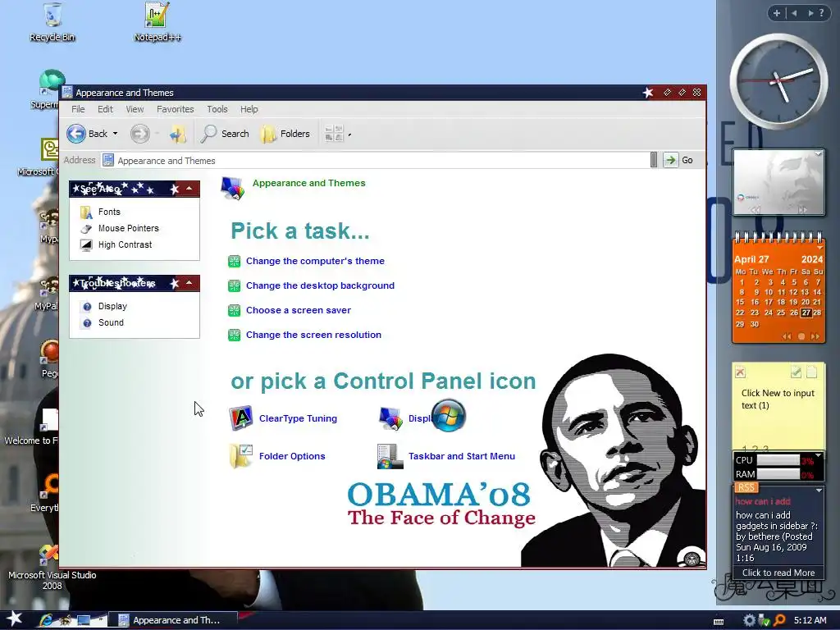Click the Click to read More button
The height and width of the screenshot is (630, 840).
[778, 573]
